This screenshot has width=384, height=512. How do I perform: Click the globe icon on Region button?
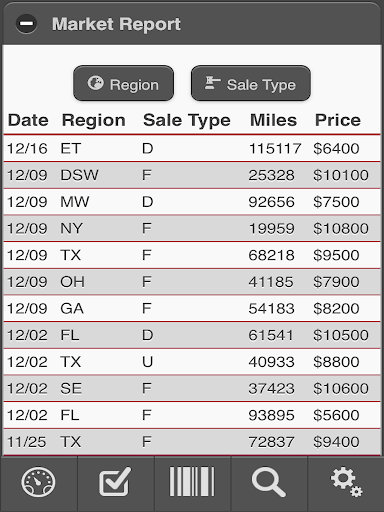(95, 83)
